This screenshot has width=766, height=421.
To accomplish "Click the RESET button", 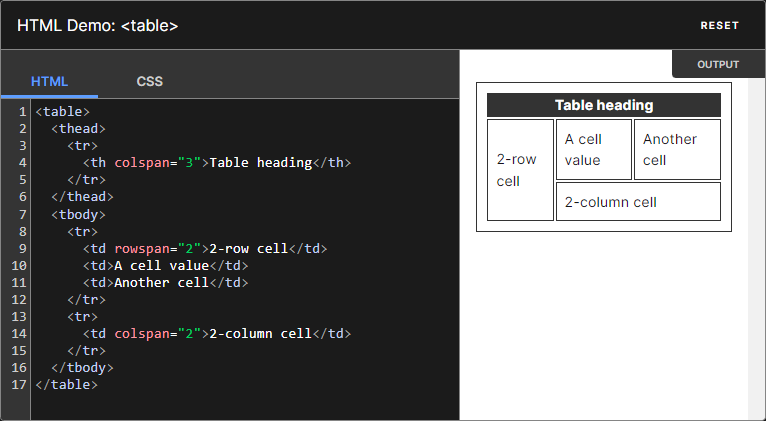I will (719, 25).
